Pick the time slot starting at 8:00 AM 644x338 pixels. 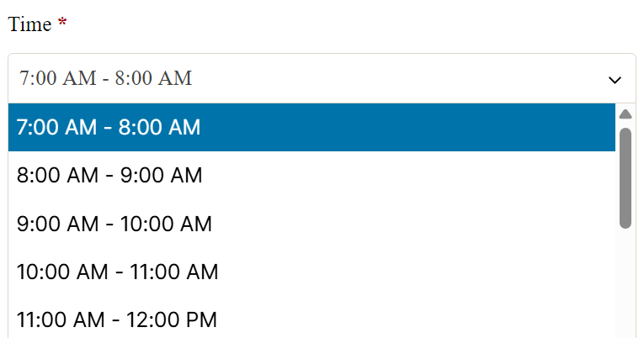[x=109, y=176]
